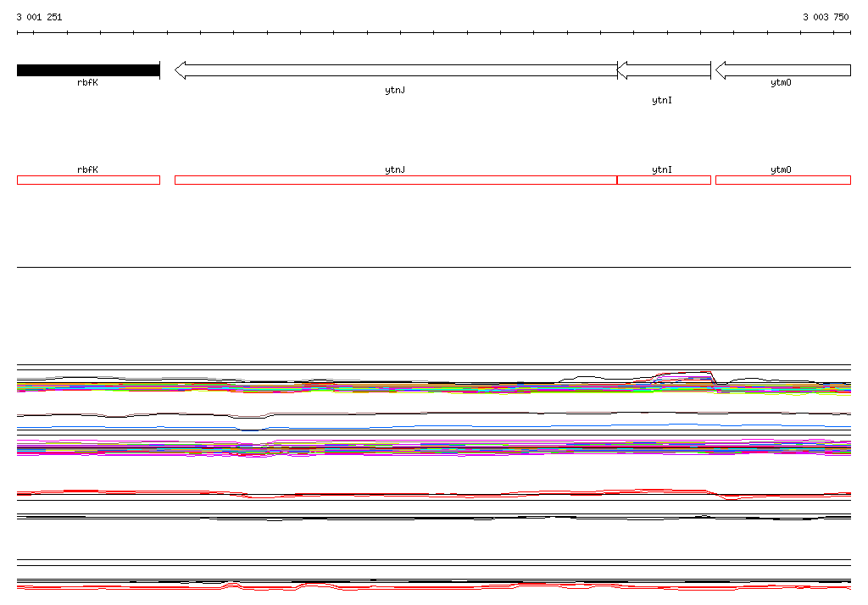Click the arrowhead tip of ytmO gene
This screenshot has width=868, height=605.
[717, 70]
